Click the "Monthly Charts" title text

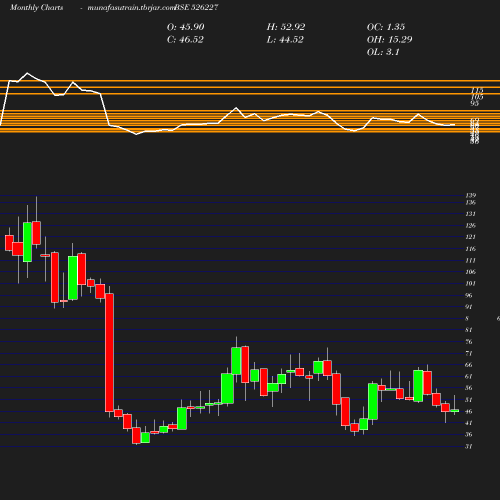[37, 8]
